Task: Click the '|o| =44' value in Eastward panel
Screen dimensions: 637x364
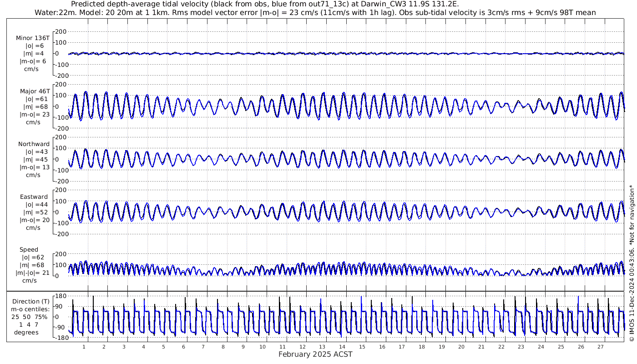Action: (x=36, y=205)
